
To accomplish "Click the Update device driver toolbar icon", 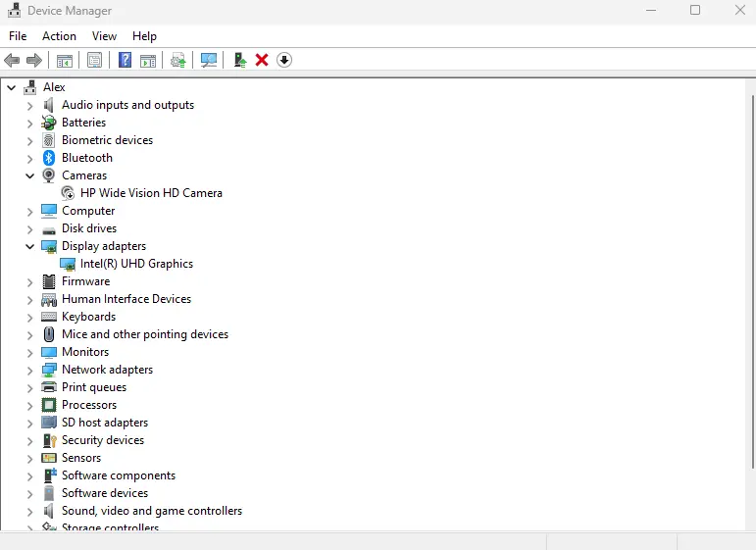I will point(177,60).
